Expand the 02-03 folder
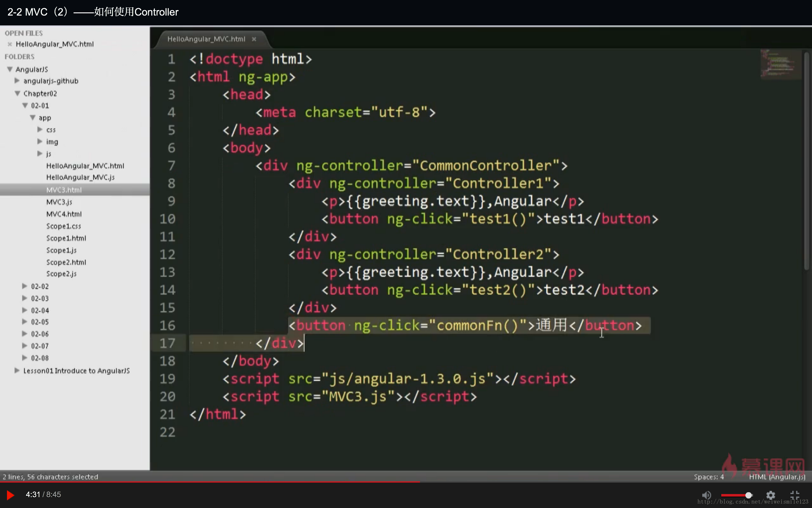The width and height of the screenshot is (812, 508). point(24,298)
